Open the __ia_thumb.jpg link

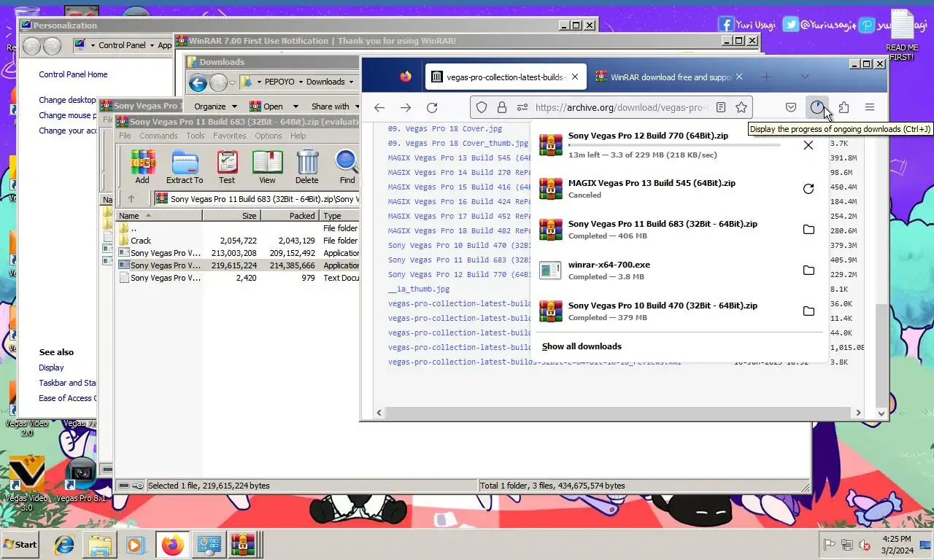pos(419,289)
